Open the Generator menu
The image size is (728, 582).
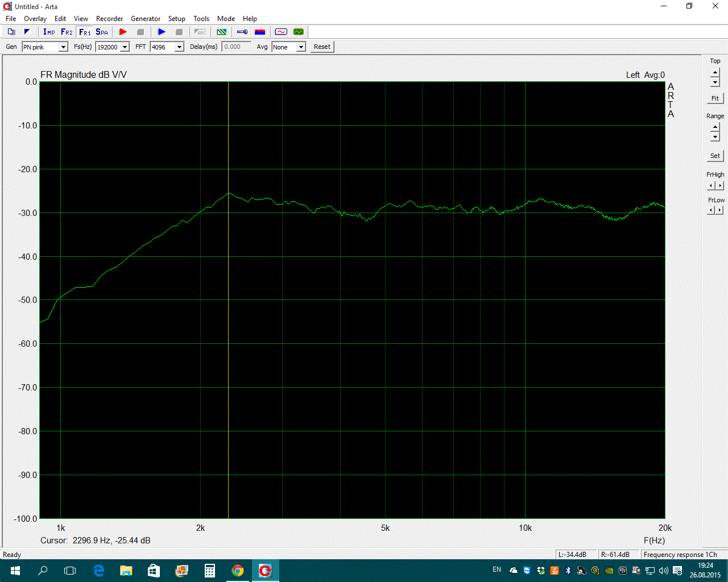(146, 19)
